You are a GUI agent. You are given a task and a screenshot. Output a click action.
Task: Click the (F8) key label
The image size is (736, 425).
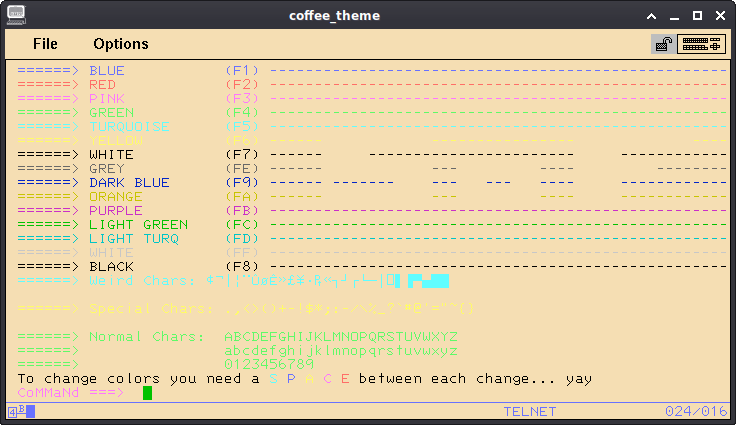(242, 267)
